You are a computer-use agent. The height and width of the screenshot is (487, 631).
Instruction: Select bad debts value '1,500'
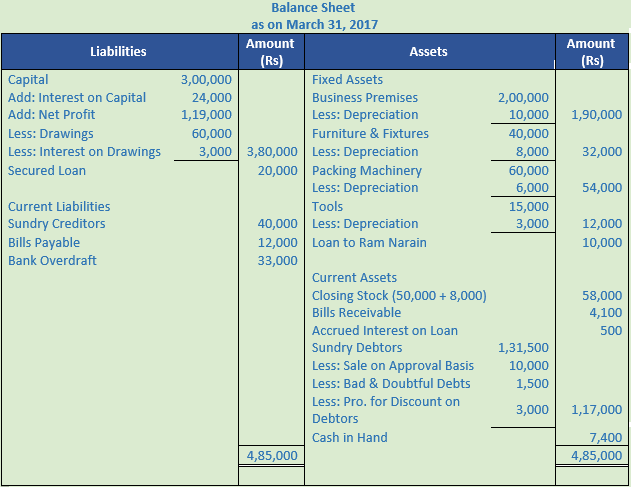pos(532,384)
